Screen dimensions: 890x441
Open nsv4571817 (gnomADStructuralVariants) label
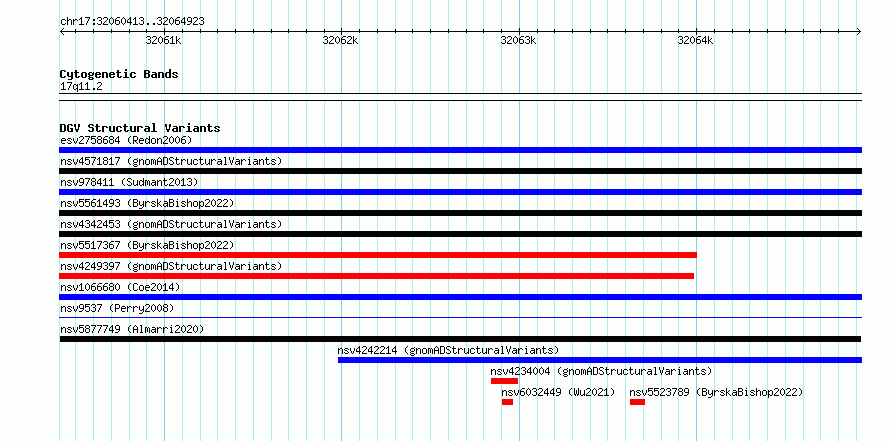(171, 161)
